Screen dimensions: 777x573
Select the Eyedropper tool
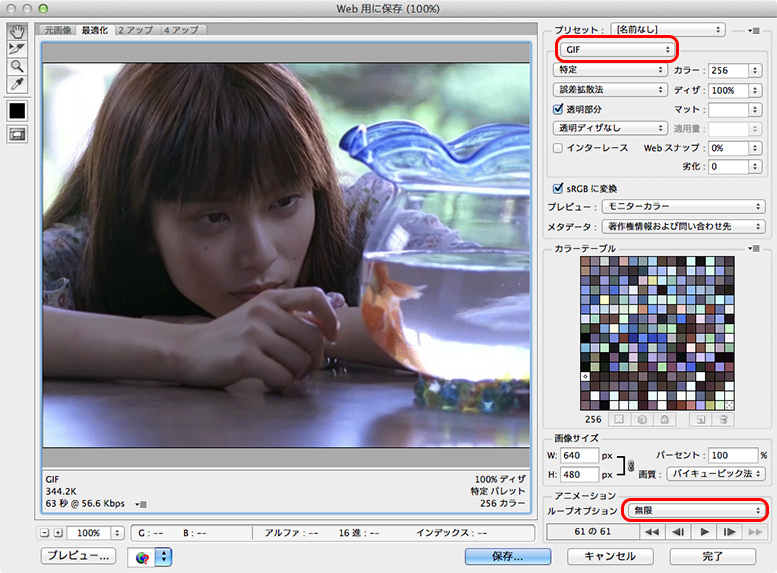(x=17, y=84)
